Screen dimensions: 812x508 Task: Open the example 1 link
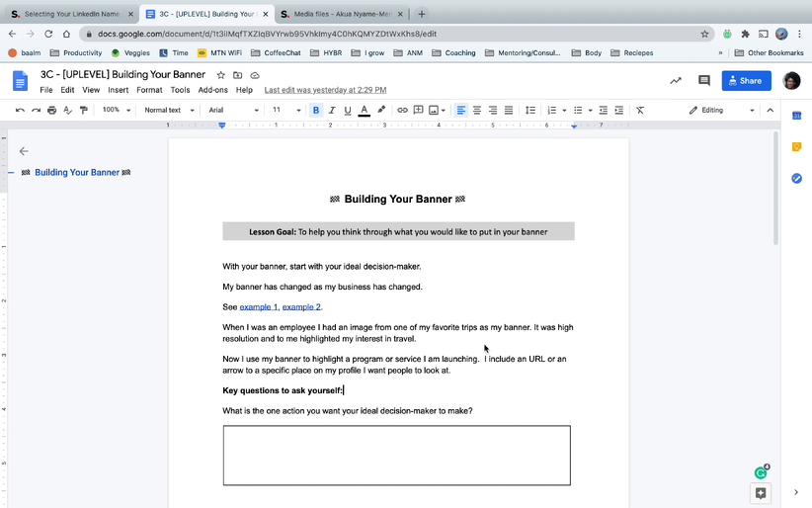259,306
